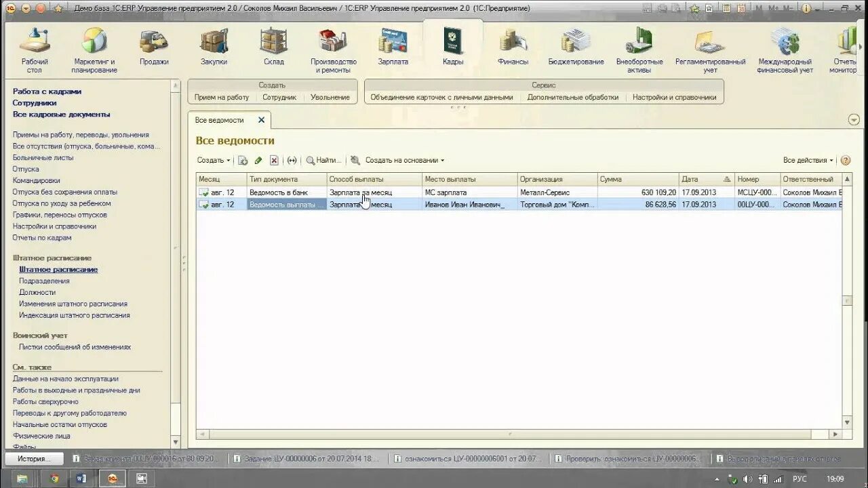868x488 pixels.
Task: Select the Ведомость в банк row
Action: point(519,192)
